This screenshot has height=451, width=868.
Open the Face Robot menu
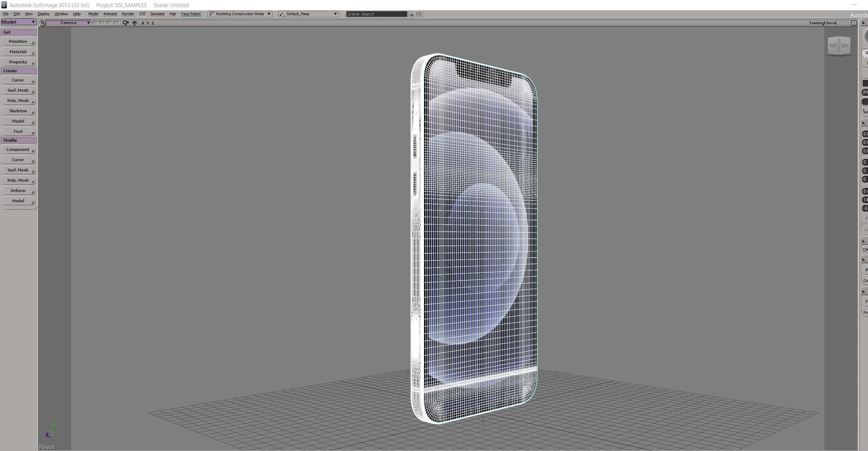(x=191, y=14)
